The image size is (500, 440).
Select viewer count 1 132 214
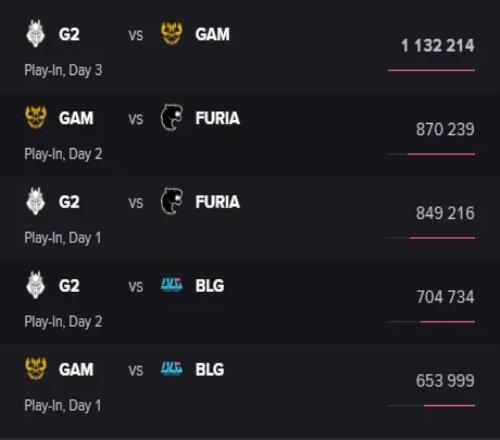coord(438,46)
